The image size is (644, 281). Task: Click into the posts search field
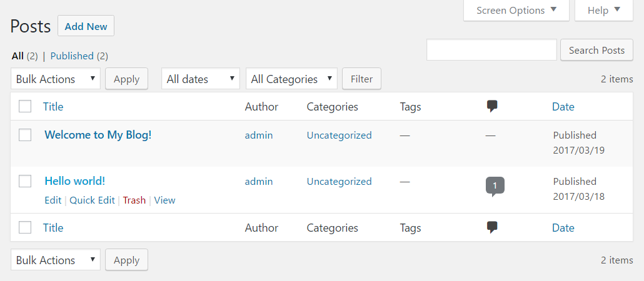pyautogui.click(x=491, y=51)
